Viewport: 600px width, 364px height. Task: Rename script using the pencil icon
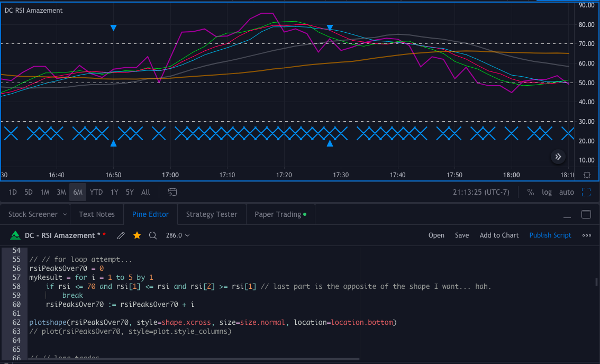[121, 235]
